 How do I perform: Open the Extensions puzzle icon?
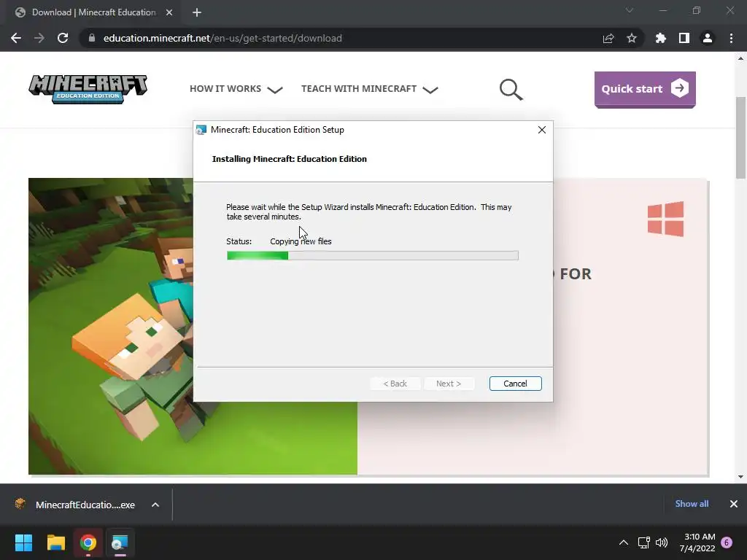click(661, 38)
